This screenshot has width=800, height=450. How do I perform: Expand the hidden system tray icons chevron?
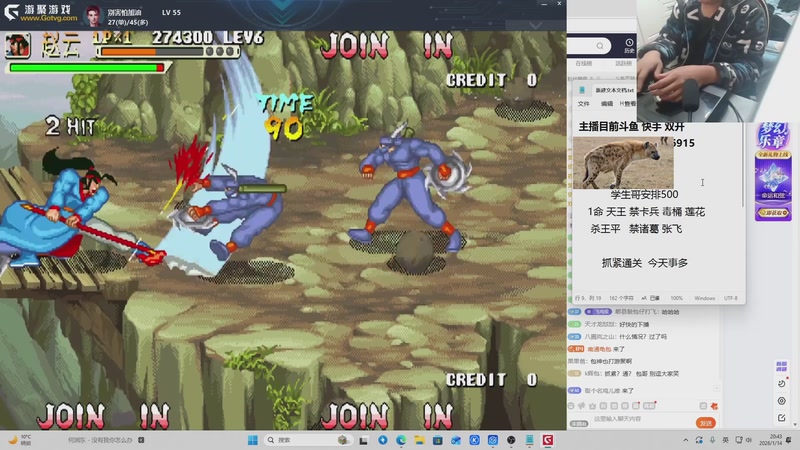click(x=686, y=440)
